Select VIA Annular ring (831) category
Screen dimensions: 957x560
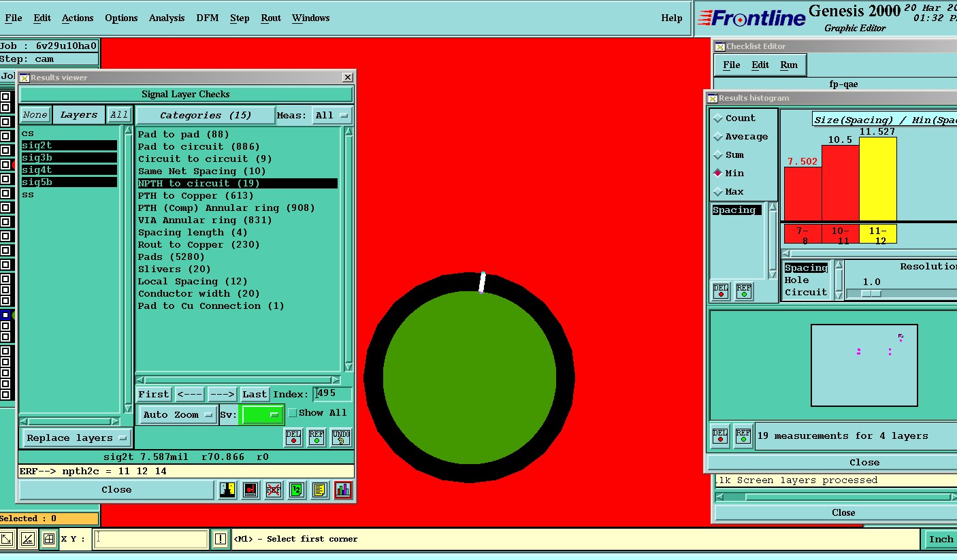click(205, 220)
